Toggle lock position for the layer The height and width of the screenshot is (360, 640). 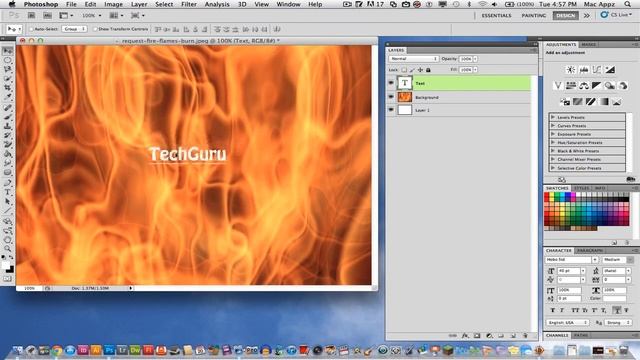click(420, 70)
